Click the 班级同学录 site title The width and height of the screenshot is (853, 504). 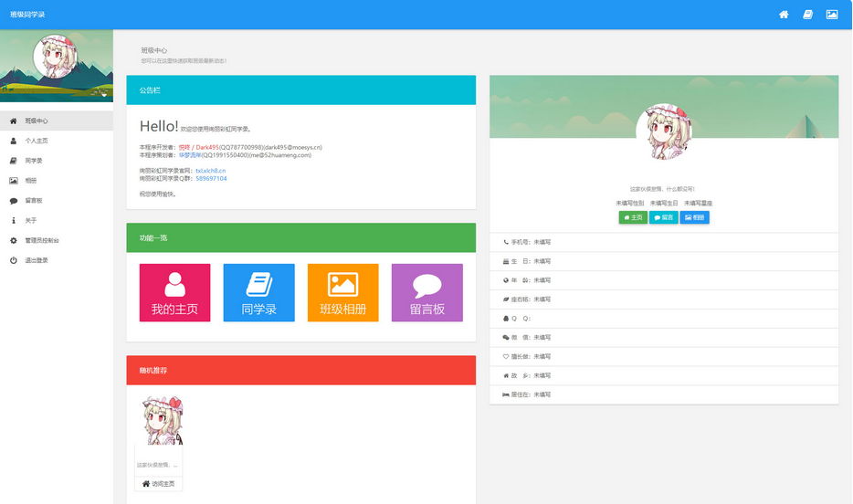pyautogui.click(x=27, y=15)
